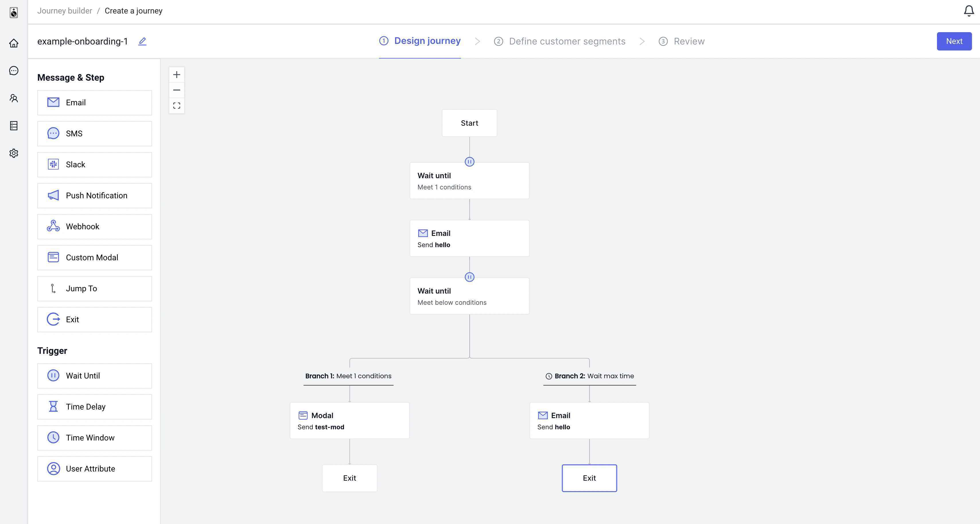Follow the Journey builder breadcrumb link
The width and height of the screenshot is (980, 524).
click(x=65, y=11)
